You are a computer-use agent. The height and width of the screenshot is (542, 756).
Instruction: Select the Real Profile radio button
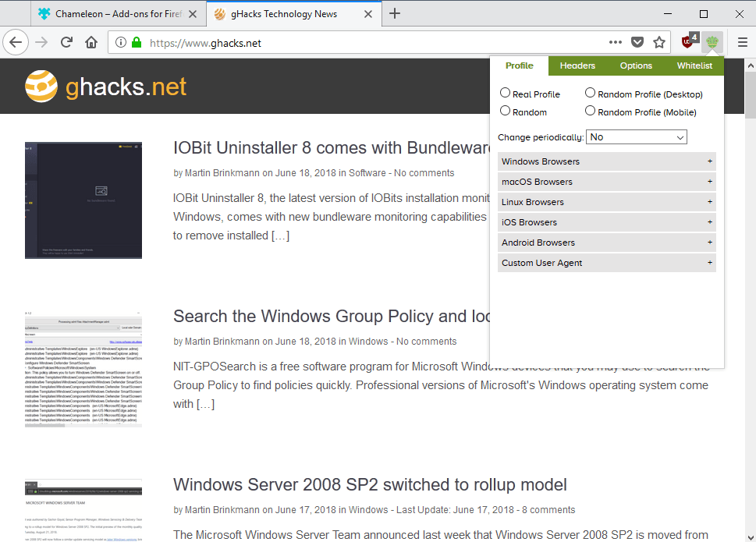click(x=505, y=93)
